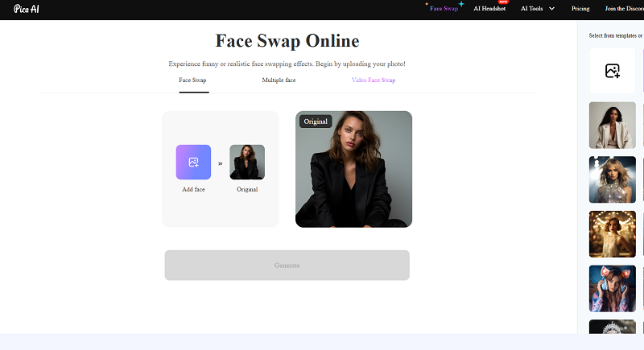Click the Original label under thumbnail
The height and width of the screenshot is (350, 644).
pos(247,189)
